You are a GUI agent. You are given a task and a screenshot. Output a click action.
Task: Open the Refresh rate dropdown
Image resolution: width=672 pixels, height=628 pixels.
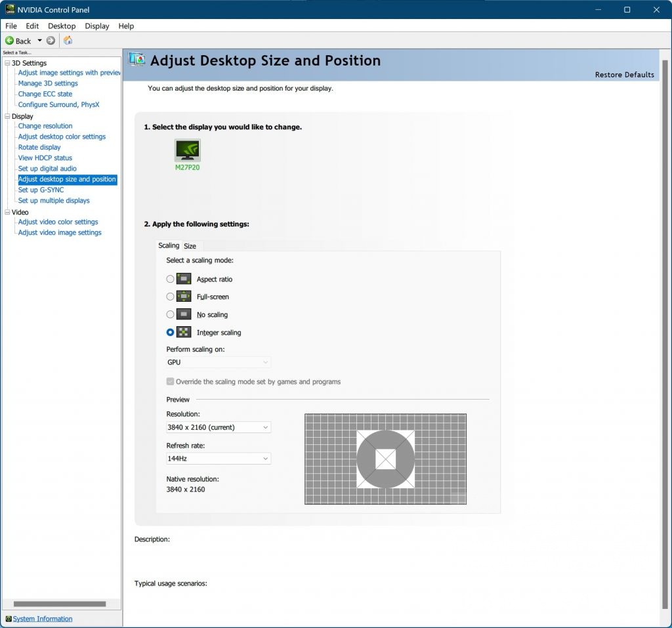click(219, 459)
